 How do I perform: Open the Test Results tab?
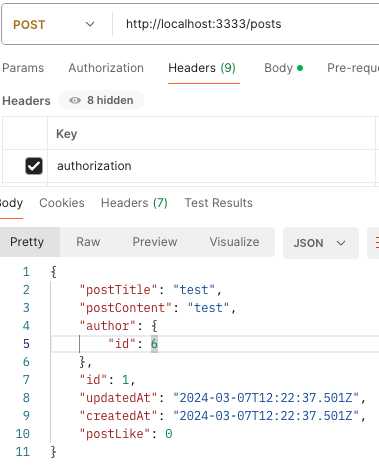(219, 203)
